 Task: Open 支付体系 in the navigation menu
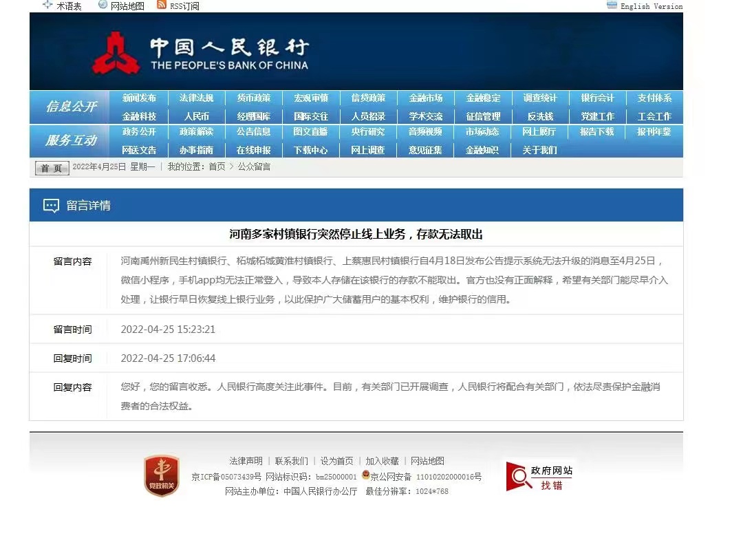pos(654,98)
